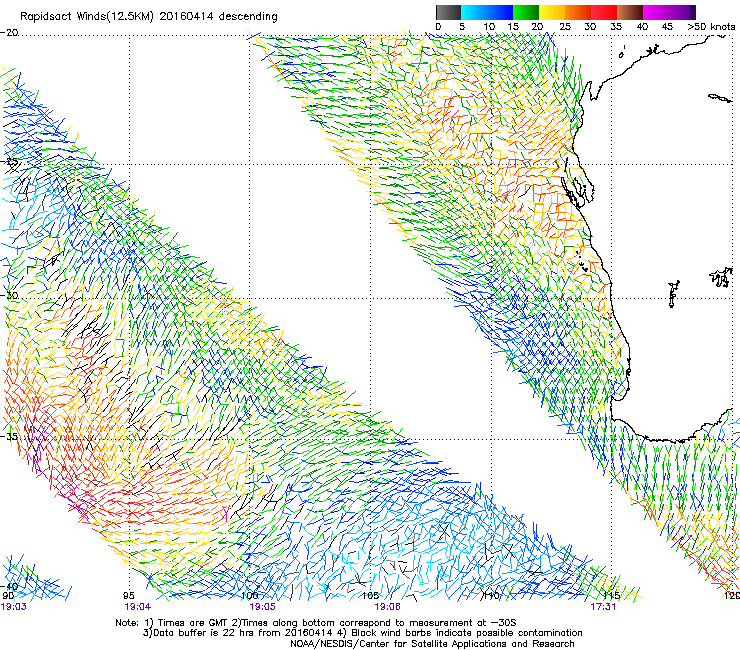
Task: Click the magenta 40-45 knots legend swatch
Action: coord(656,12)
